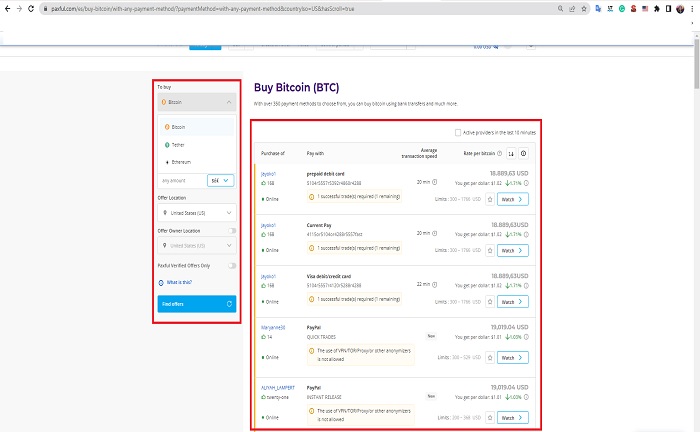
Task: Click the browser address bar URL
Action: pos(203,8)
